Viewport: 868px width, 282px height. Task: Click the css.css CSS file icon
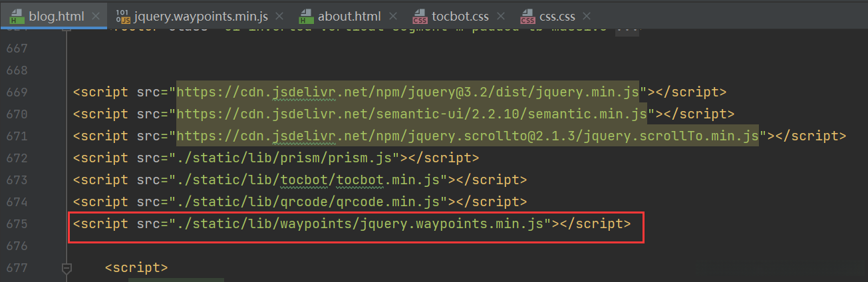527,15
